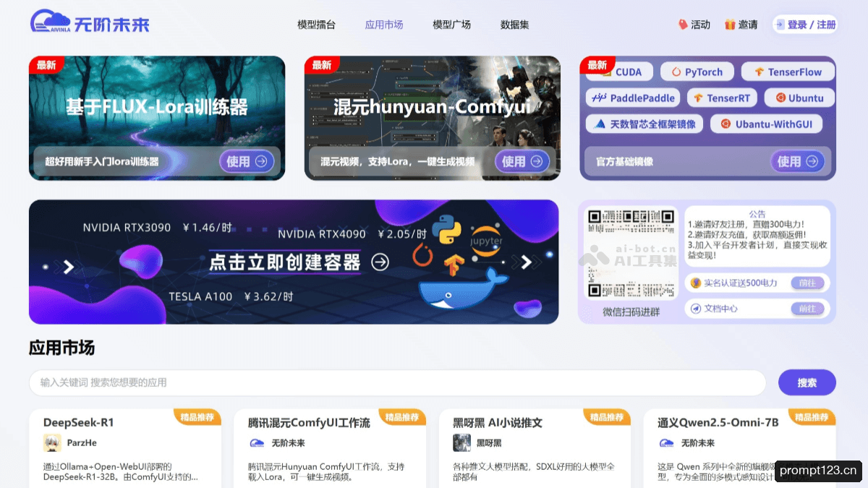Click the right chevron on the GPU price banner

coord(526,262)
